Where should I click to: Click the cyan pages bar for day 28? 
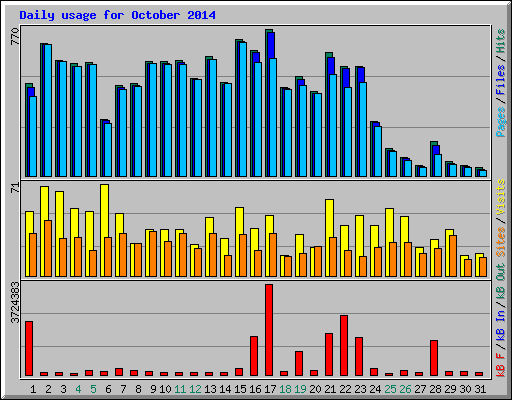click(x=438, y=166)
